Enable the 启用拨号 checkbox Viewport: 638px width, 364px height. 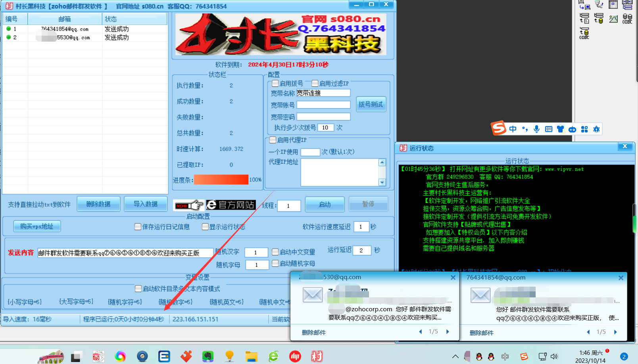(x=275, y=83)
